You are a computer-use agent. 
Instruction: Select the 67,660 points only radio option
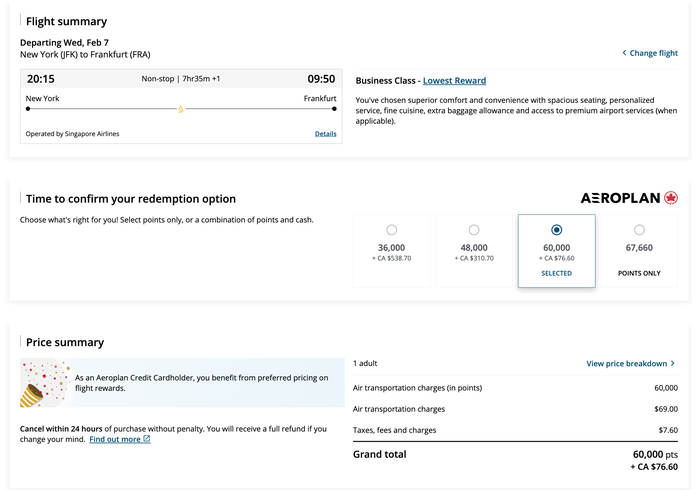click(639, 230)
